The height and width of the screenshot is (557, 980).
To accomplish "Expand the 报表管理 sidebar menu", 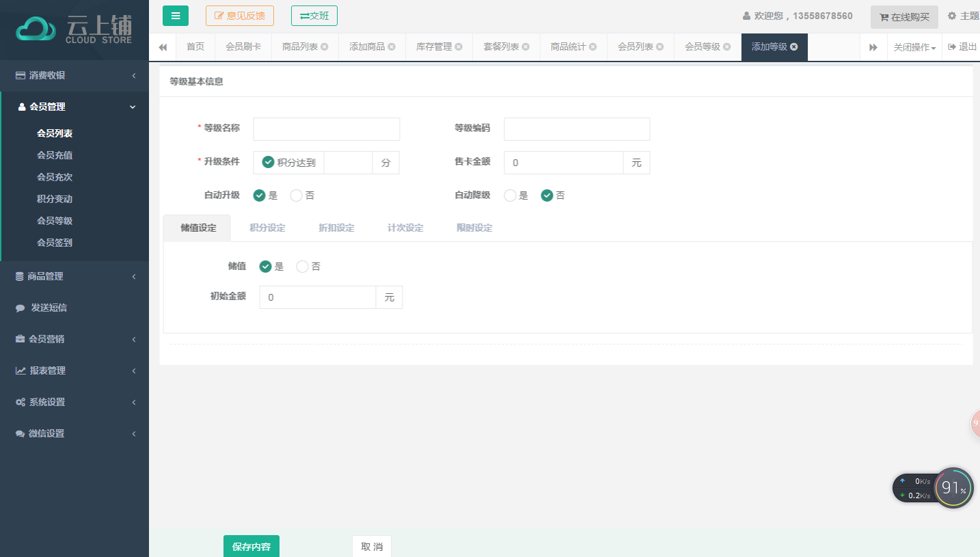I will click(x=74, y=370).
